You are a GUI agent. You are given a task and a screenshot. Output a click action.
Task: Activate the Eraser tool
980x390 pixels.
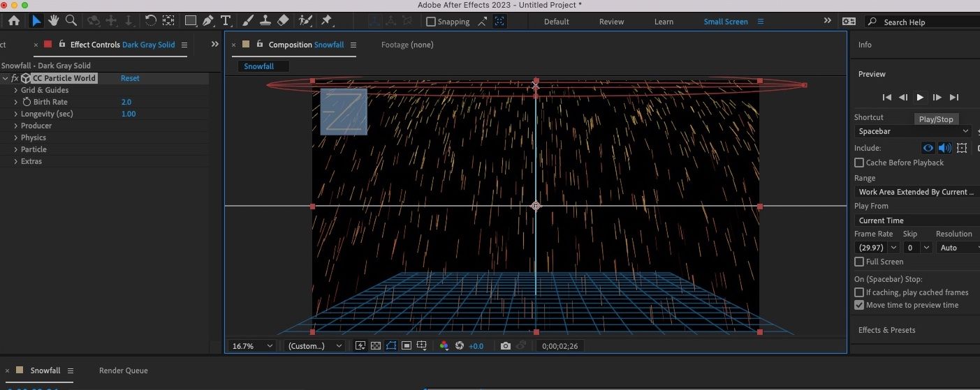pos(283,21)
